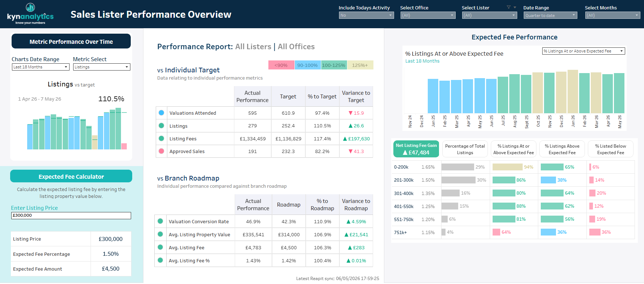Click the Latest Reapit sync timestamp
The image size is (644, 284).
338,278
